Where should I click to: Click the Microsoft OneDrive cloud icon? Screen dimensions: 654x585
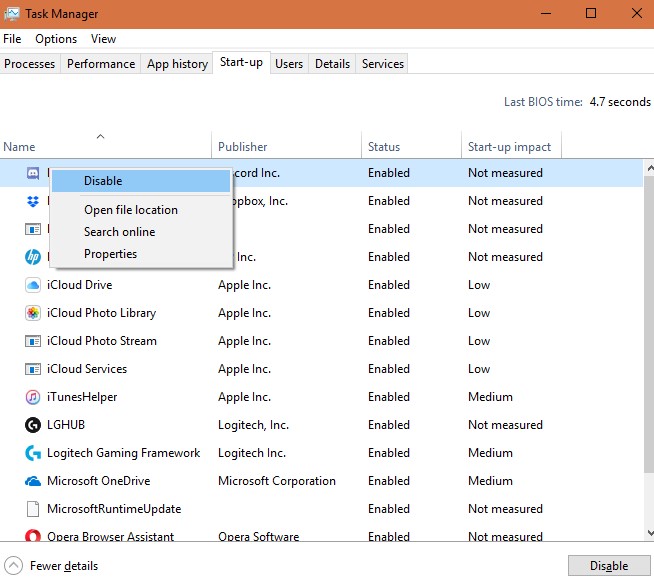32,481
